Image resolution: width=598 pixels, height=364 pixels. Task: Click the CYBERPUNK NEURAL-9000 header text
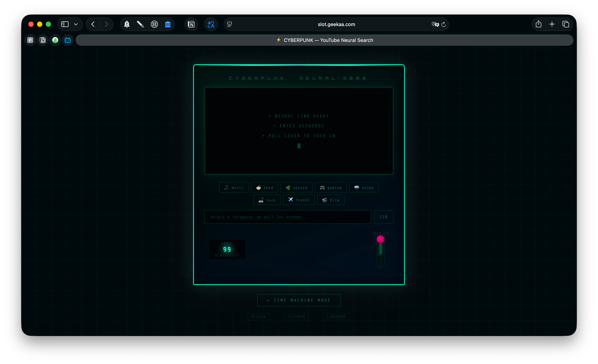298,78
